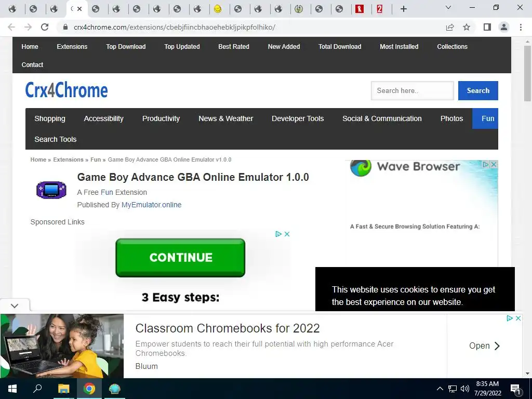This screenshot has height=399, width=532.
Task: Click the Game Boy Advance extension icon
Action: 51,190
